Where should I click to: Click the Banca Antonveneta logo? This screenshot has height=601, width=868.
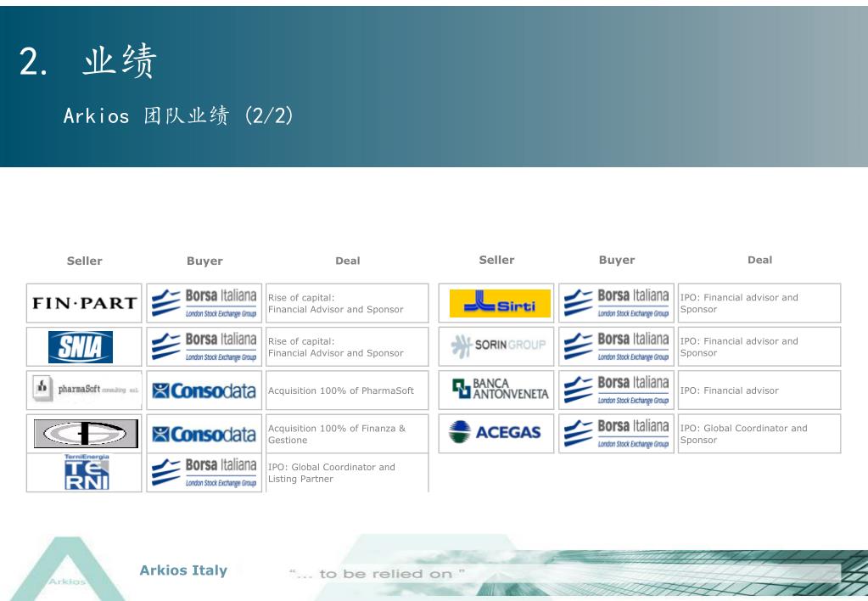click(x=500, y=389)
